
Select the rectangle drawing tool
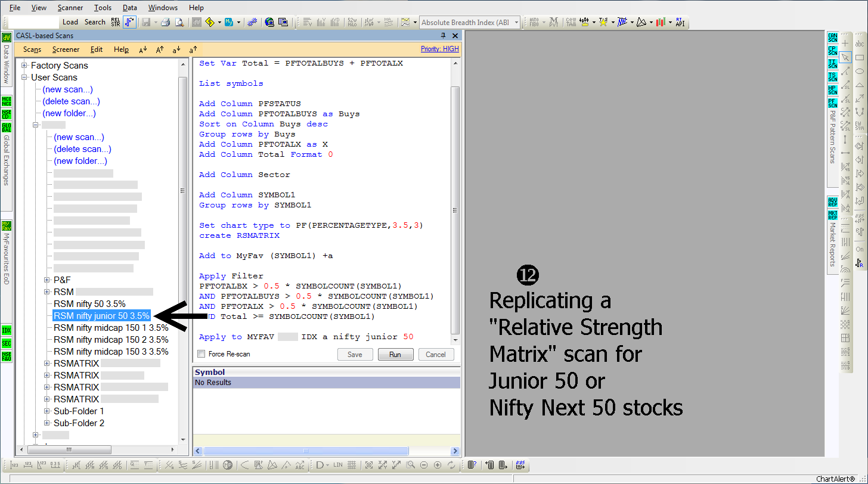860,57
